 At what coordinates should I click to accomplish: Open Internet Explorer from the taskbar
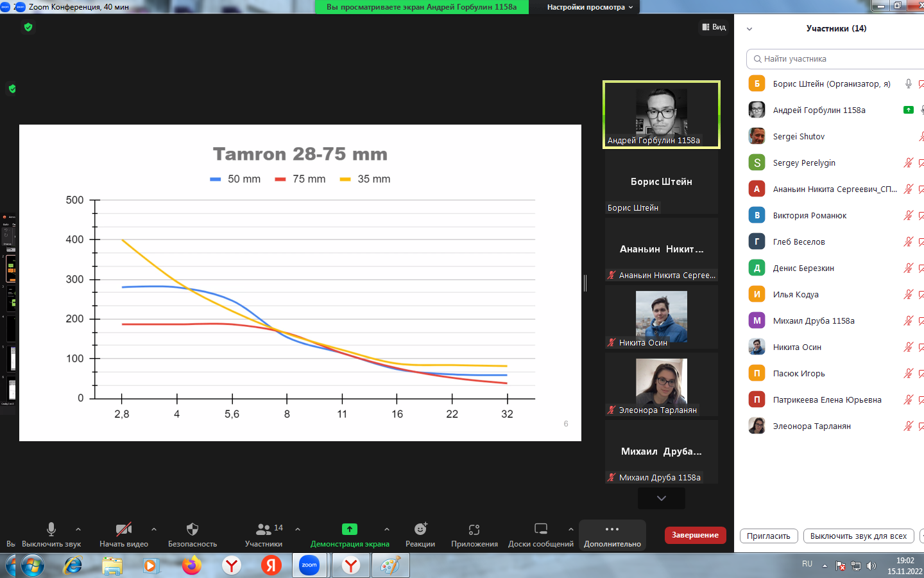[x=73, y=566]
